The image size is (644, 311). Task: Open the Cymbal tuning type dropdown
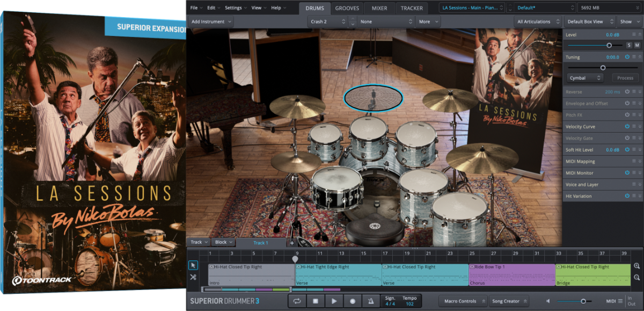(586, 78)
